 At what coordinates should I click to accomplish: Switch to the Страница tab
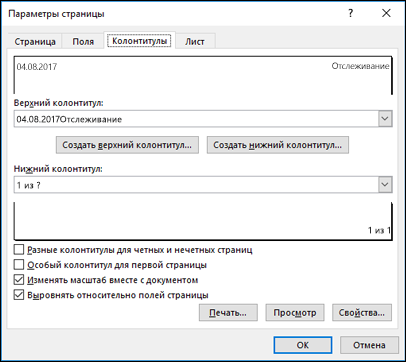[x=35, y=42]
